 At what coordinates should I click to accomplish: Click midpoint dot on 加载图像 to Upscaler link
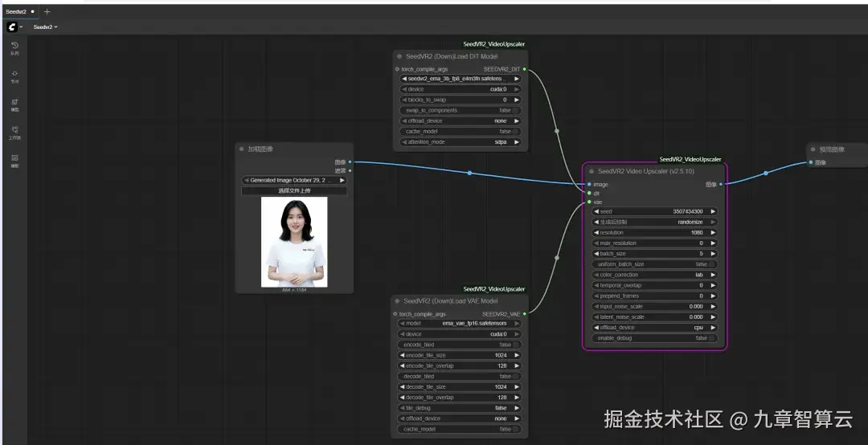pyautogui.click(x=469, y=174)
